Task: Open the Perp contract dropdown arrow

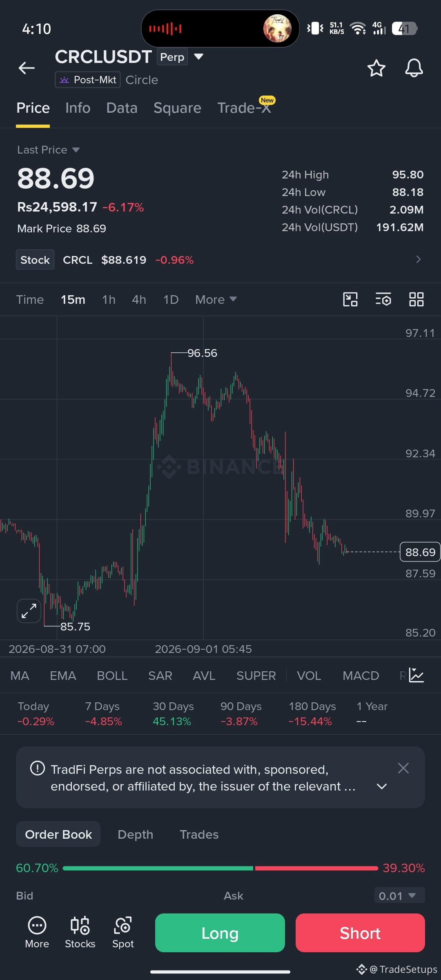Action: [198, 56]
